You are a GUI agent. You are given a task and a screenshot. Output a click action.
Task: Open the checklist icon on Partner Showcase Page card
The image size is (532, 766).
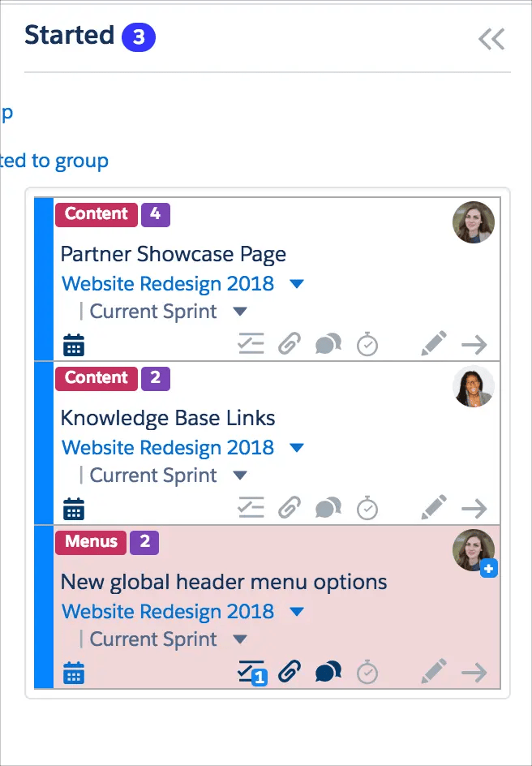pyautogui.click(x=251, y=343)
